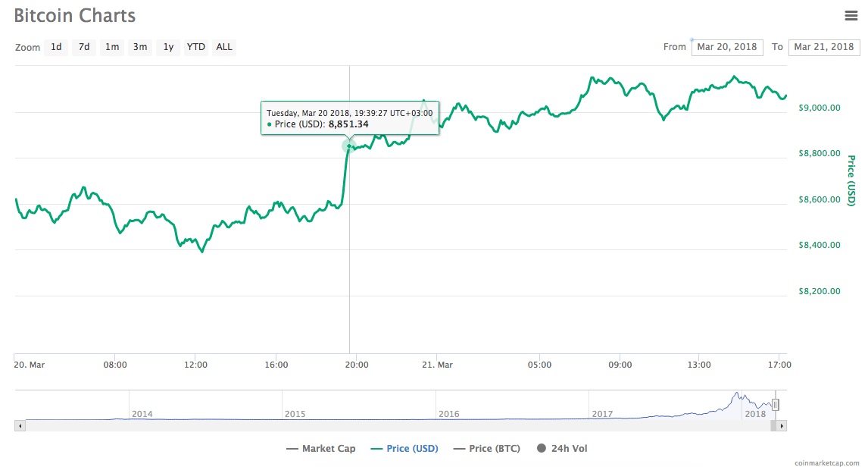Set zoom to 3m
This screenshot has width=868, height=467.
point(140,47)
